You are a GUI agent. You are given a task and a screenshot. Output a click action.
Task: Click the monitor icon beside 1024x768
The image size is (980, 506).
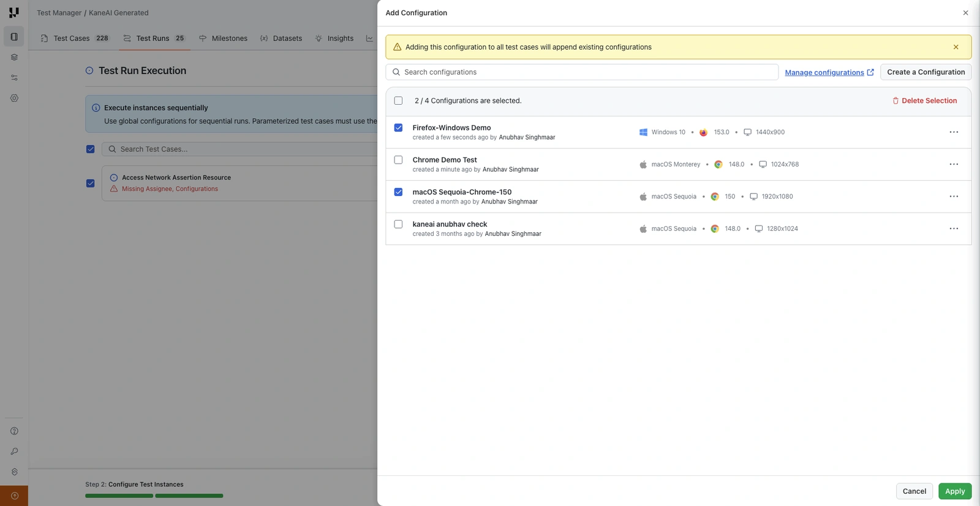pos(763,164)
